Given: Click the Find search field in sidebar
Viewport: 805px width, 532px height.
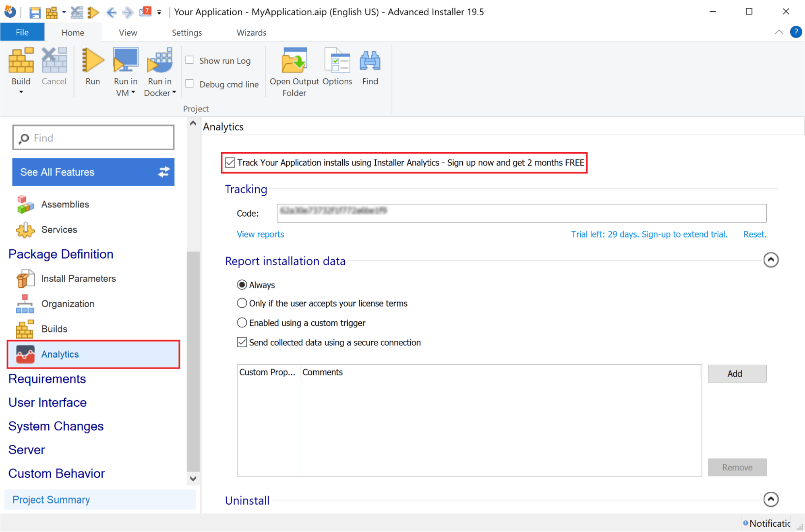Looking at the screenshot, I should point(93,138).
